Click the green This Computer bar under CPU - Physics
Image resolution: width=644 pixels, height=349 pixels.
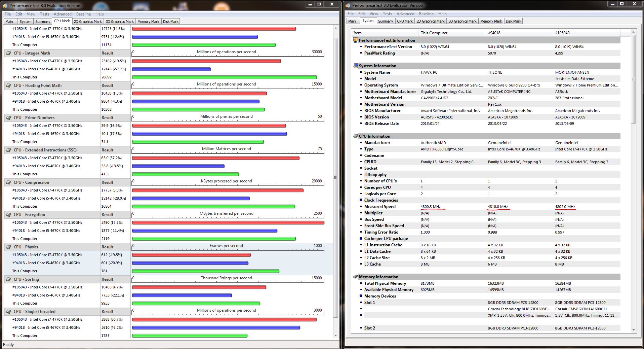click(x=206, y=271)
